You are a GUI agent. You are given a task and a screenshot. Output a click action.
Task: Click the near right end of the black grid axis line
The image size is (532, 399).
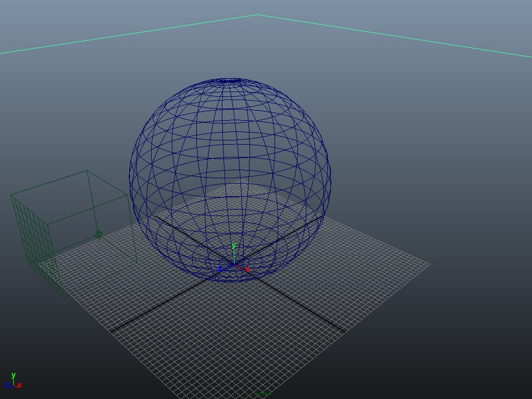pos(345,331)
